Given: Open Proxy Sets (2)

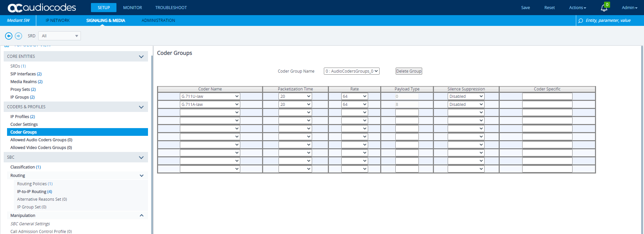Looking at the screenshot, I should [23, 89].
